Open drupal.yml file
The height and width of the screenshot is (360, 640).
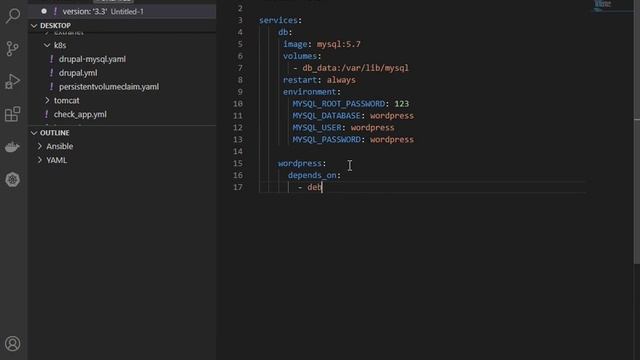78,73
